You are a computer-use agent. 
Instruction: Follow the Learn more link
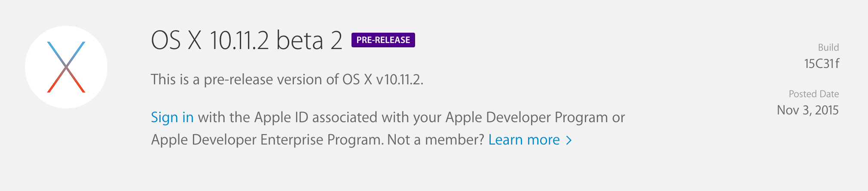tap(524, 140)
